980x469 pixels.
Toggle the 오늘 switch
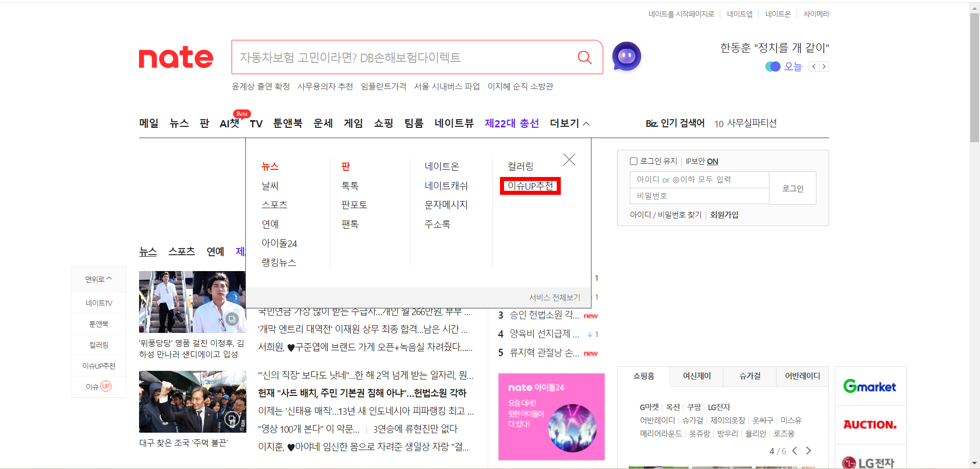[x=772, y=66]
